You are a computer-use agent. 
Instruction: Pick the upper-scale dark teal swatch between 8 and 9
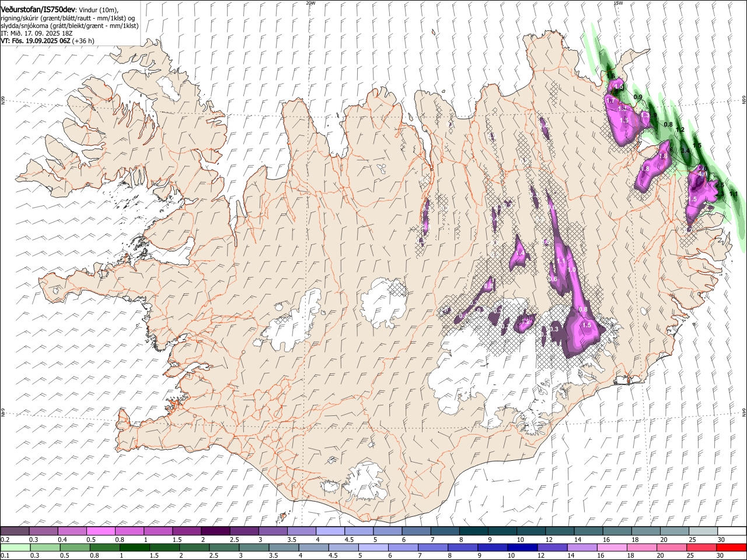tap(474, 531)
